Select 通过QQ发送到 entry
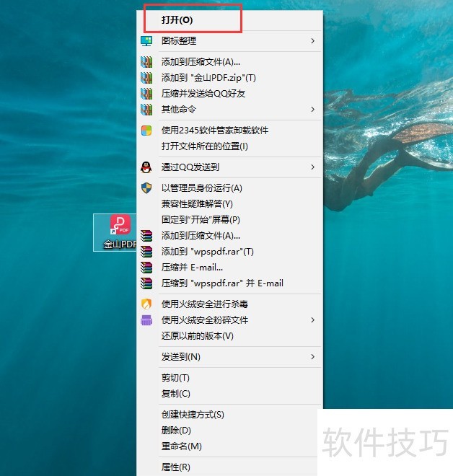Screen dimensions: 453x476 [x=190, y=167]
